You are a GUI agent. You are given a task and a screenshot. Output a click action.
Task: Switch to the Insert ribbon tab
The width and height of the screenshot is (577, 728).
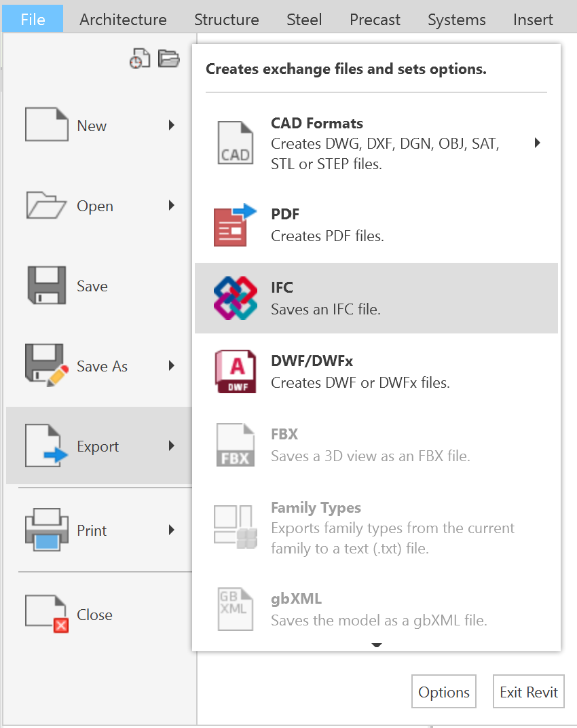(533, 20)
